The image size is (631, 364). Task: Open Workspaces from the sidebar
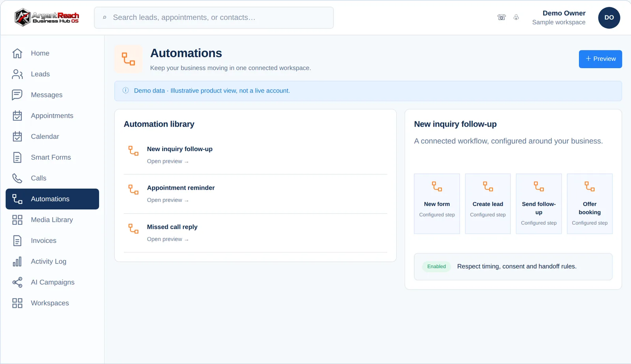click(52, 303)
